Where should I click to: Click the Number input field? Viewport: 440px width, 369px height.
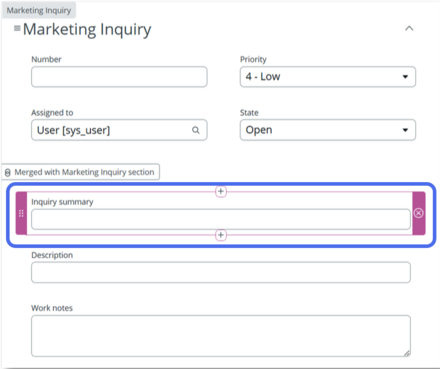point(119,77)
